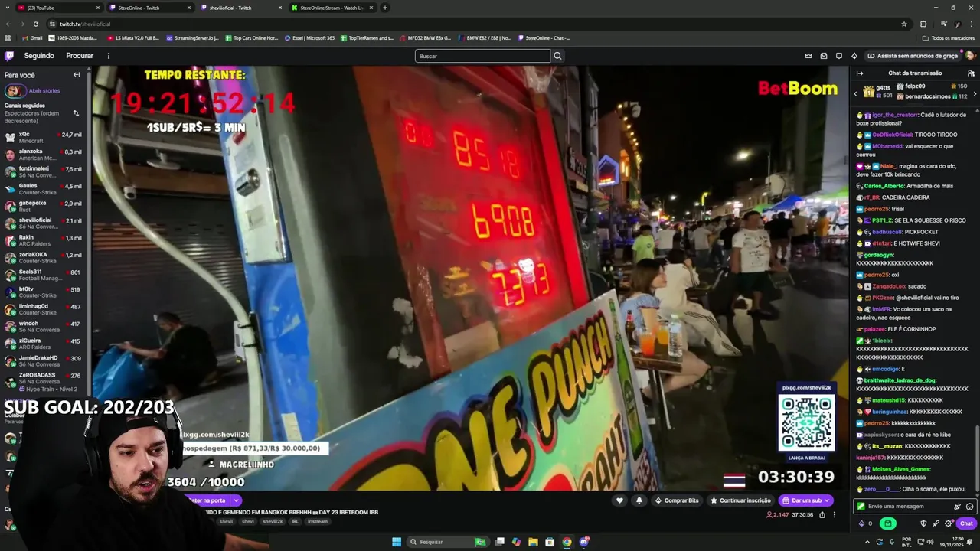Open Discord from the taskbar
980x551 pixels.
[584, 542]
